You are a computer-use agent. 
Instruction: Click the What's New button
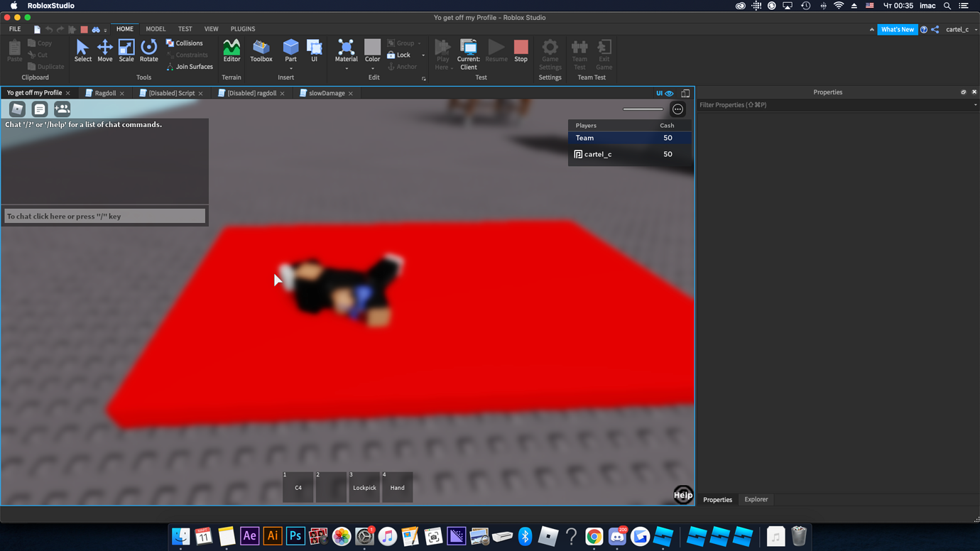pyautogui.click(x=898, y=29)
